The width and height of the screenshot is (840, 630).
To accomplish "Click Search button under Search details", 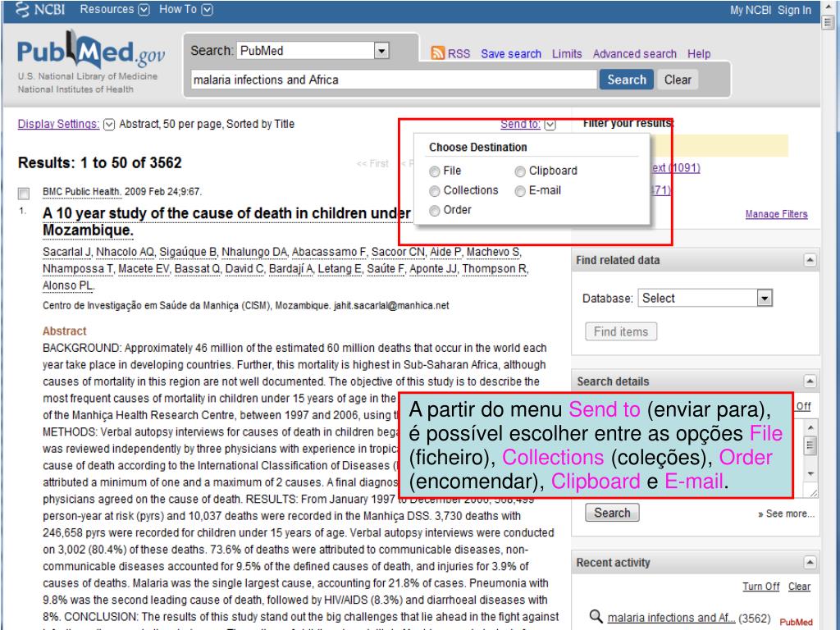I will [612, 513].
